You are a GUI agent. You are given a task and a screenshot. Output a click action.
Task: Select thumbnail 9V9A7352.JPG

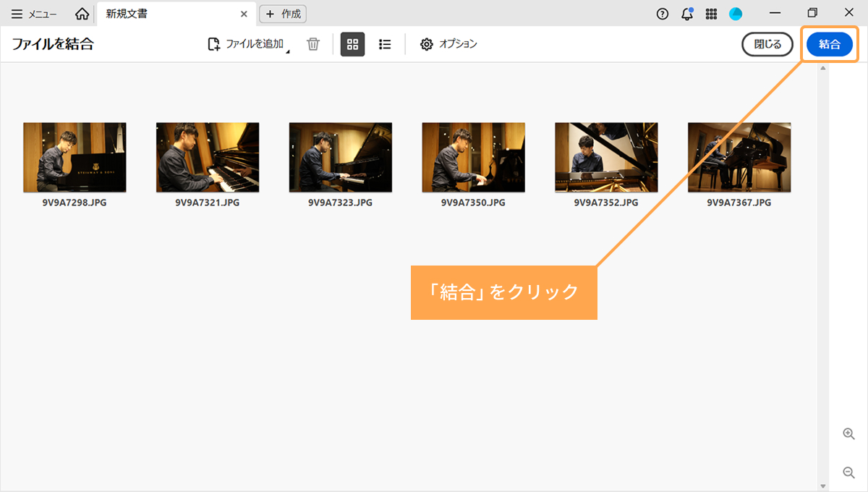click(x=606, y=157)
